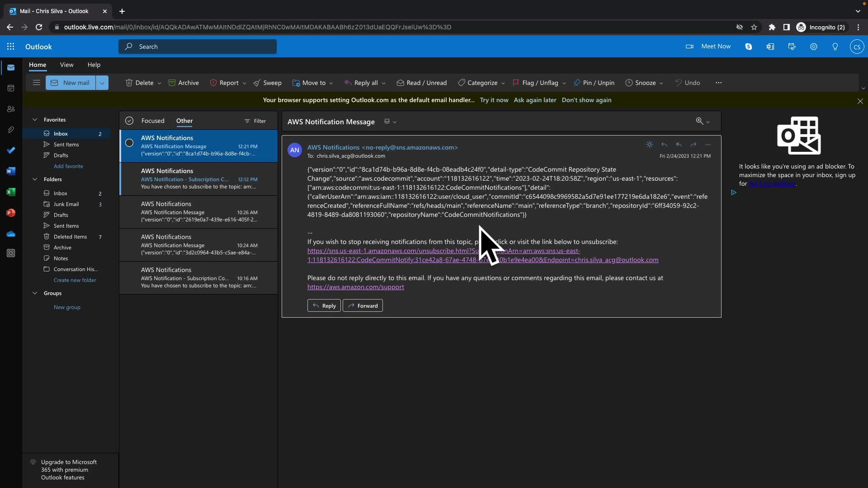Open the View ribbon tab
The image size is (868, 488).
(x=66, y=65)
